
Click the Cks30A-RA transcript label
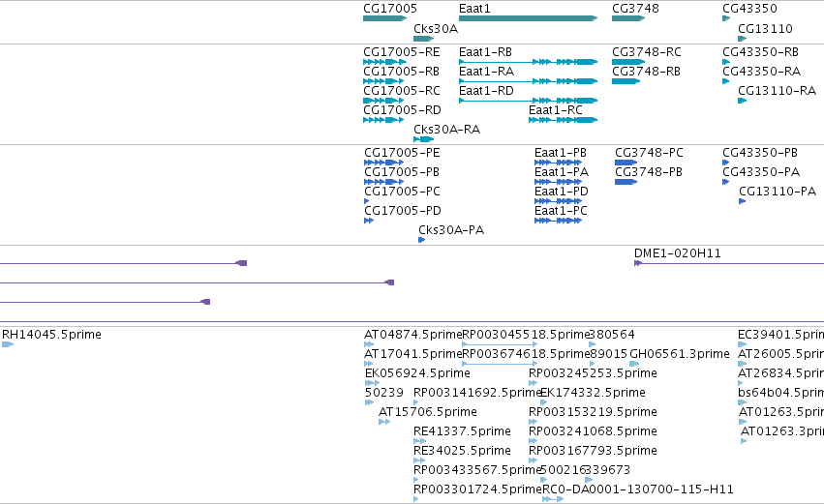pyautogui.click(x=446, y=130)
